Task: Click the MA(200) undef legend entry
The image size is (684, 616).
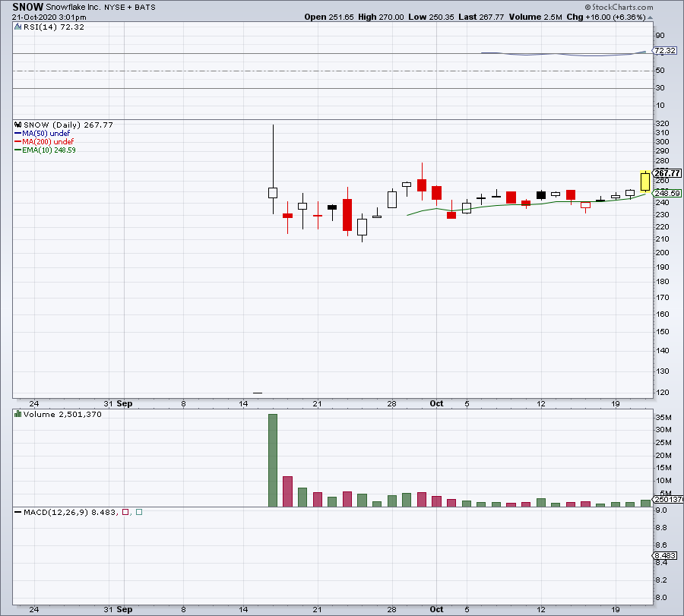Action: click(x=48, y=142)
